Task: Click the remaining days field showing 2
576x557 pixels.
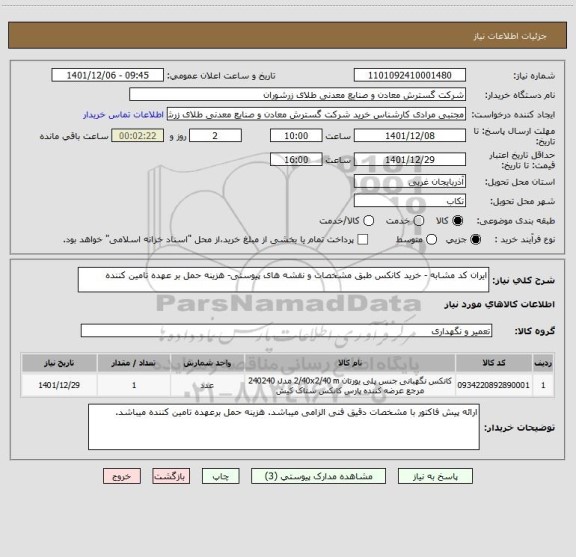Action: [215, 136]
